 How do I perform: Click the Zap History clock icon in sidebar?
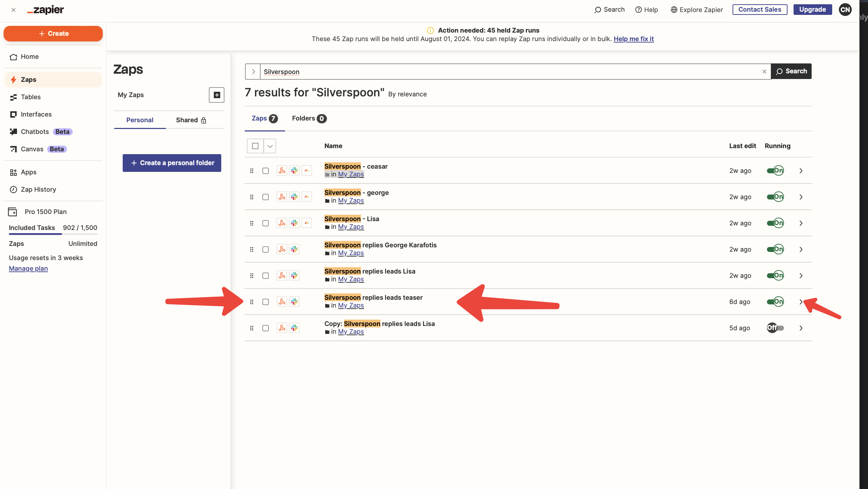pos(13,190)
